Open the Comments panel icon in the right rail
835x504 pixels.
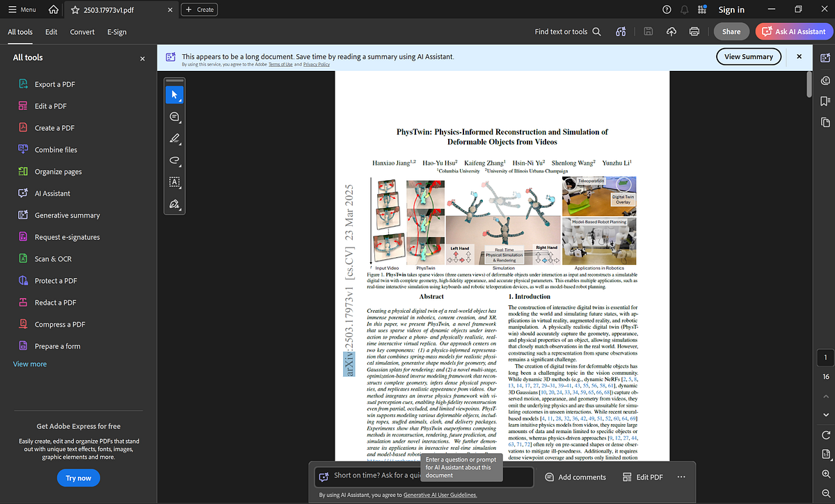point(825,79)
